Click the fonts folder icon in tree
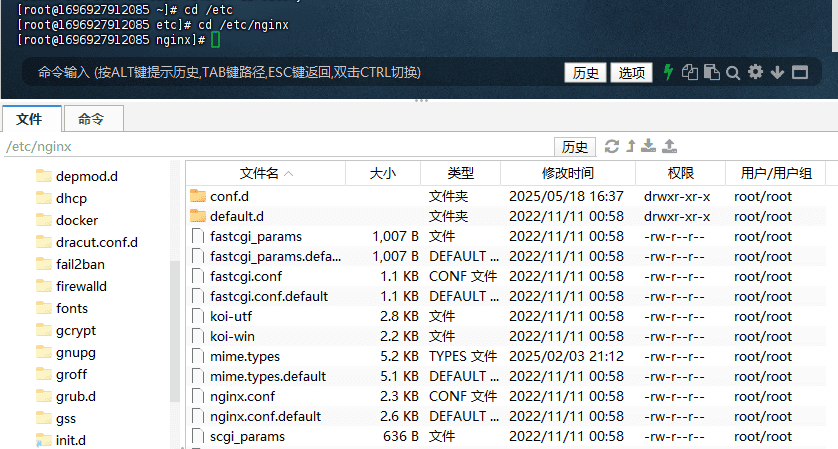This screenshot has height=449, width=838. 44,308
